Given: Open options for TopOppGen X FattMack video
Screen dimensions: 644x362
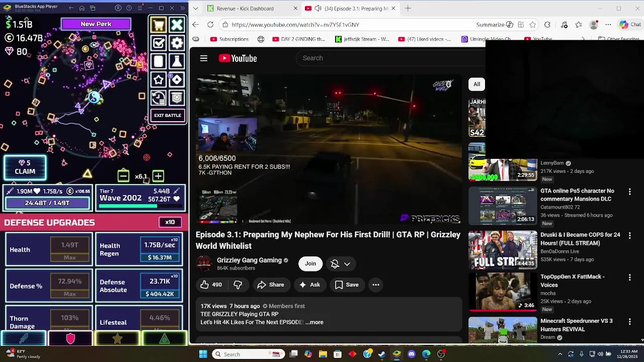Looking at the screenshot, I should pos(629,278).
